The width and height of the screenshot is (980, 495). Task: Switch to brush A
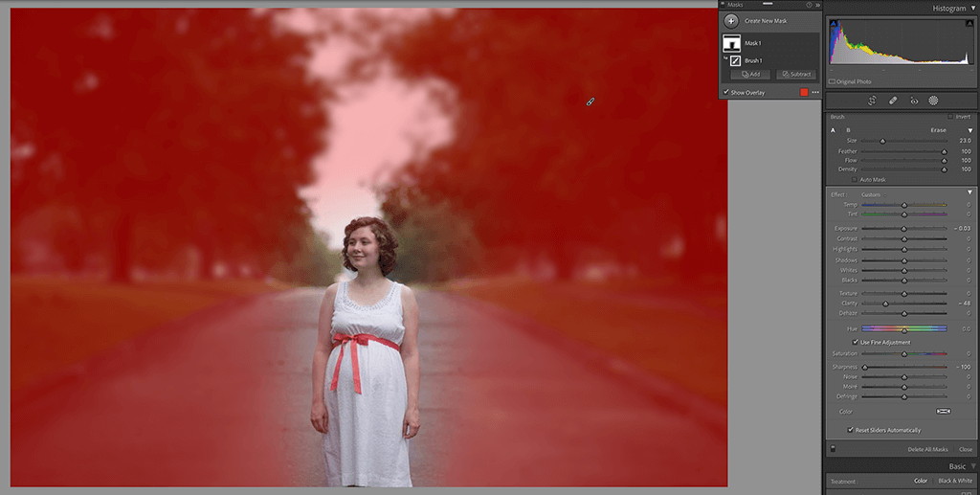(834, 130)
